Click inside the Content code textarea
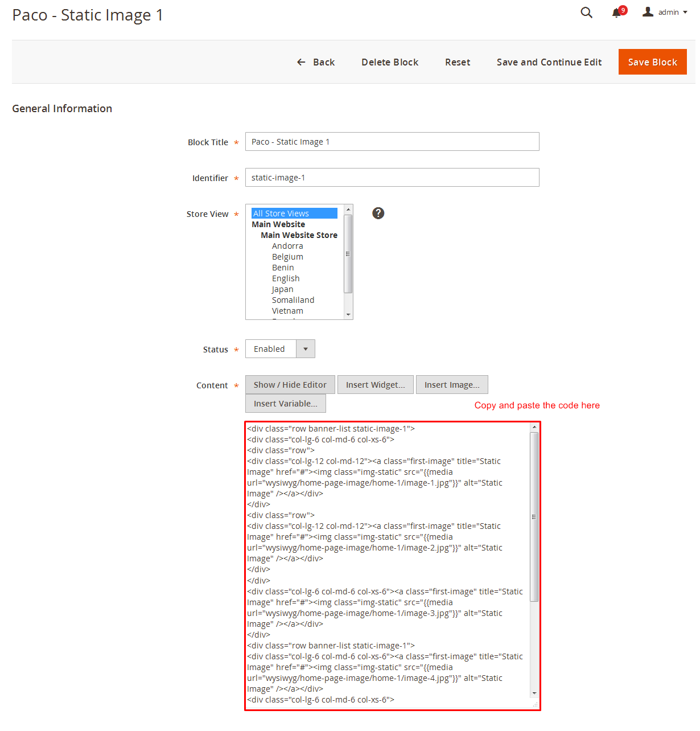Screen dimensions: 700x731 (388, 565)
